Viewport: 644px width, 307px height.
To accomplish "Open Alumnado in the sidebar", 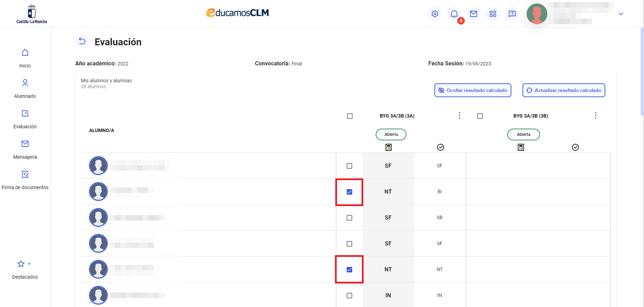I will pyautogui.click(x=25, y=89).
